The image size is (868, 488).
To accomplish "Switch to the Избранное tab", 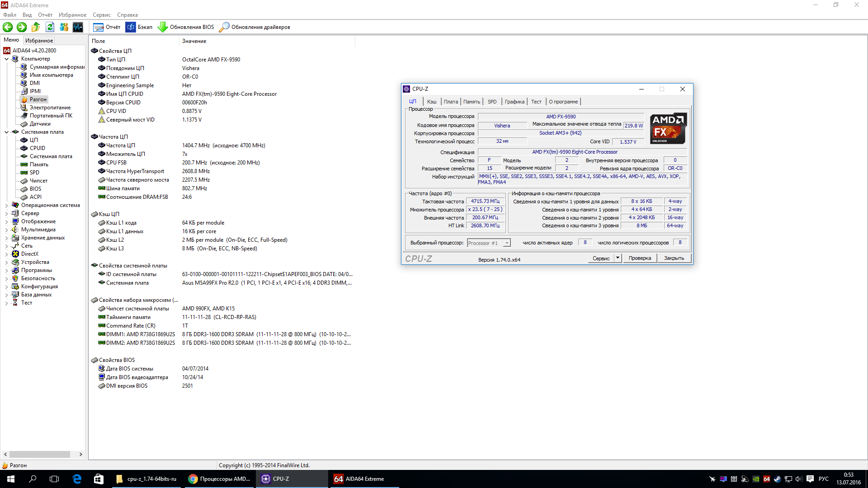I will [39, 40].
